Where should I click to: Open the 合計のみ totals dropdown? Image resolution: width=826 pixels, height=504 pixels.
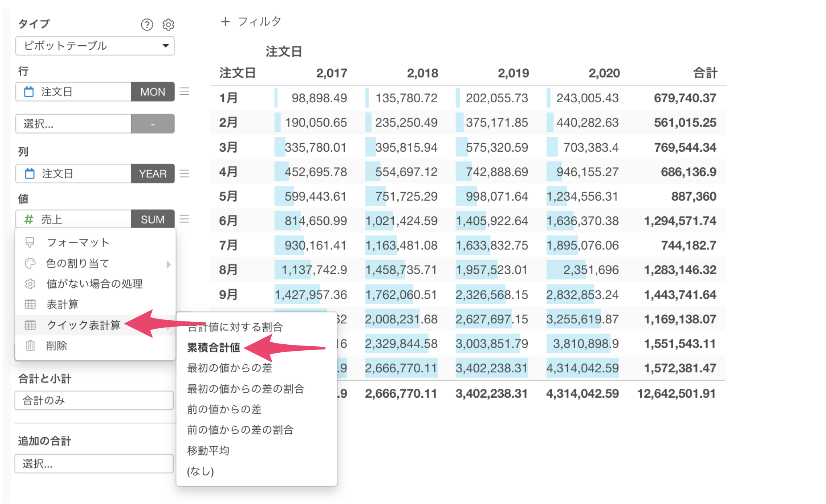coord(94,400)
